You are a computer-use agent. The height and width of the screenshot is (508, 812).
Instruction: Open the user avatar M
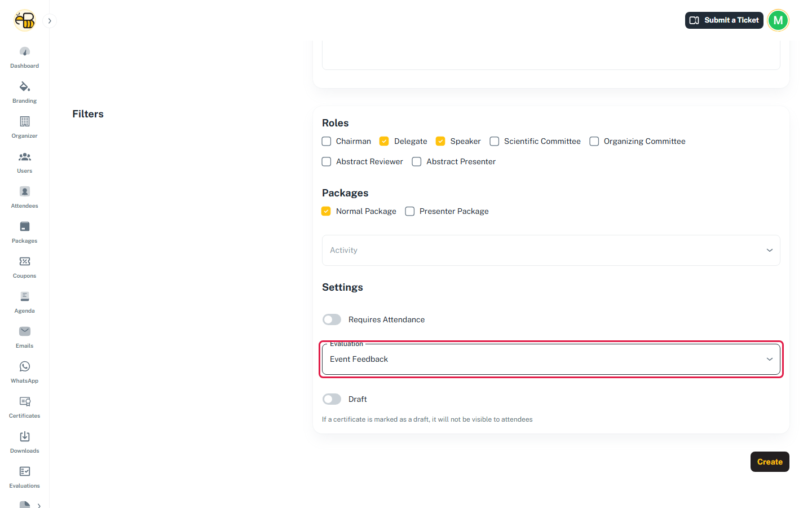778,20
